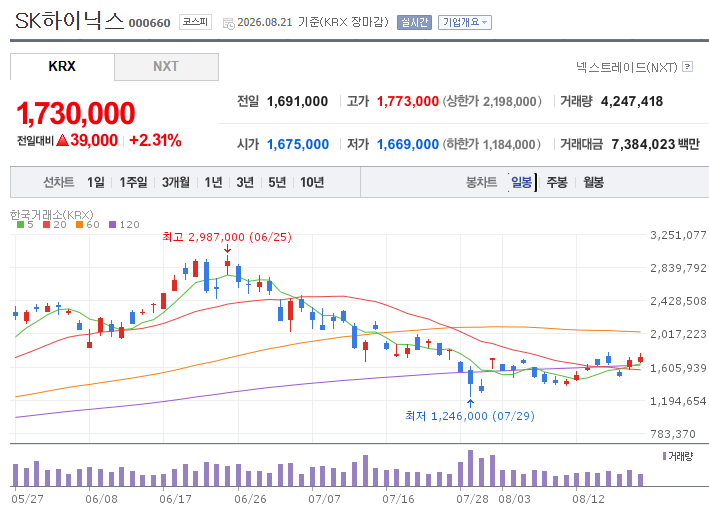
Task: Click the 최고 2,987,000 (06/25) chart annotation
Action: tap(227, 237)
